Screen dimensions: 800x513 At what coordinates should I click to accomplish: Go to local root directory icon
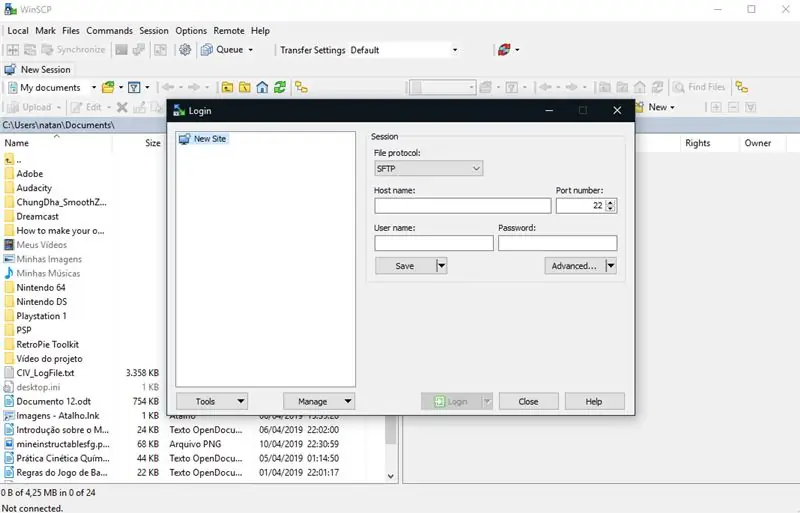pyautogui.click(x=244, y=87)
